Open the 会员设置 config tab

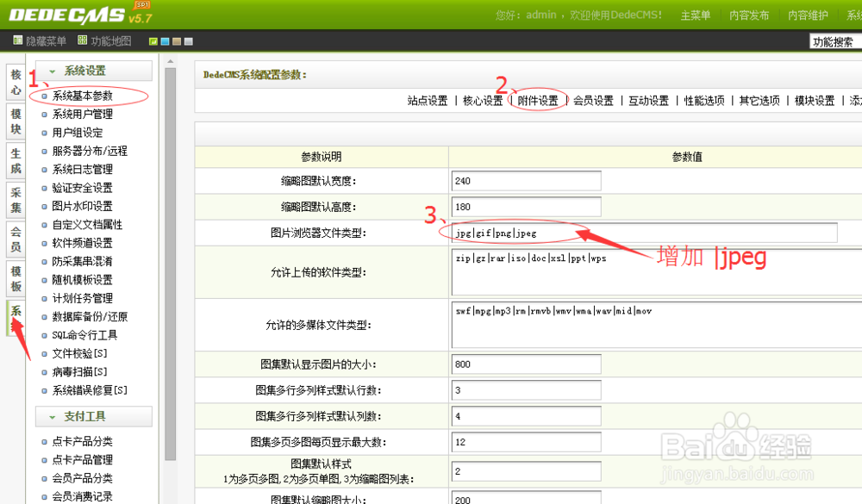pyautogui.click(x=593, y=101)
